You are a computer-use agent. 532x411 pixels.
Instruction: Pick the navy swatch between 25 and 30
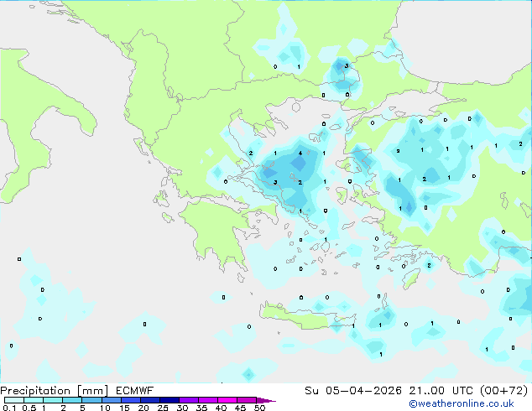point(170,400)
